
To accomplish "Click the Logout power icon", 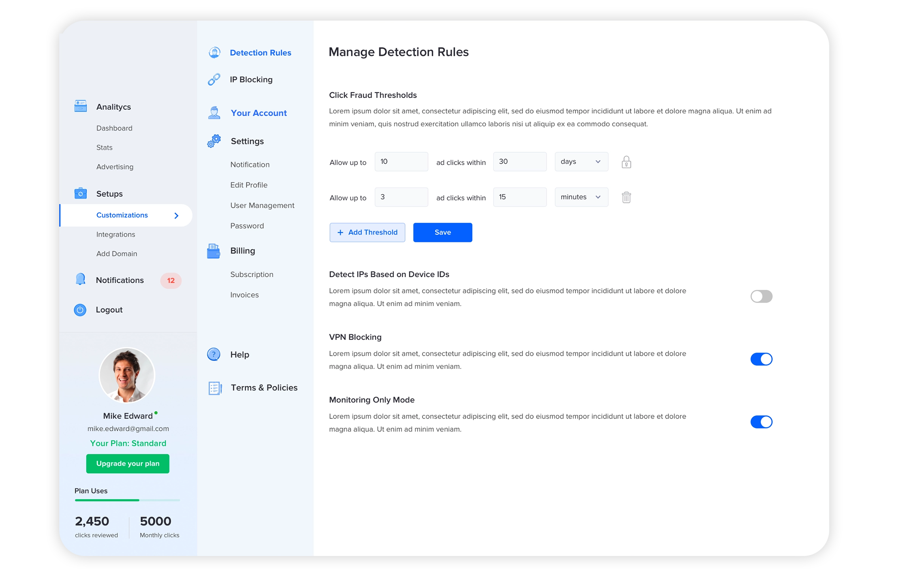I will coord(80,310).
